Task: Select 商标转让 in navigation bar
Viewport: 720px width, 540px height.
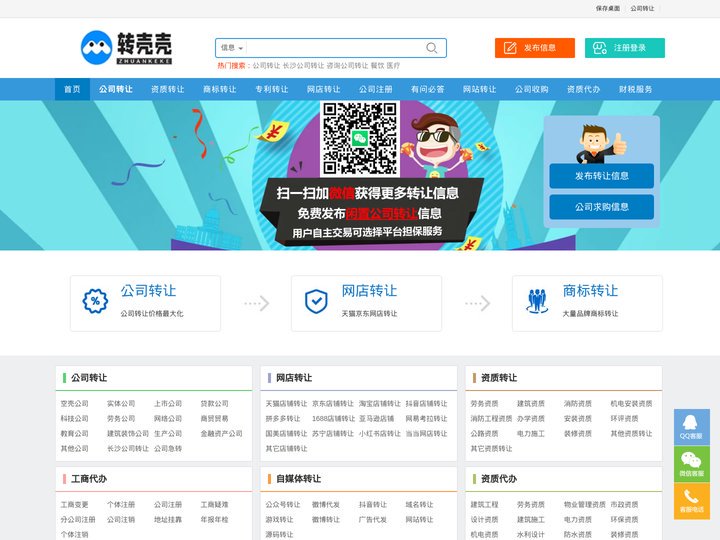Action: click(x=219, y=89)
